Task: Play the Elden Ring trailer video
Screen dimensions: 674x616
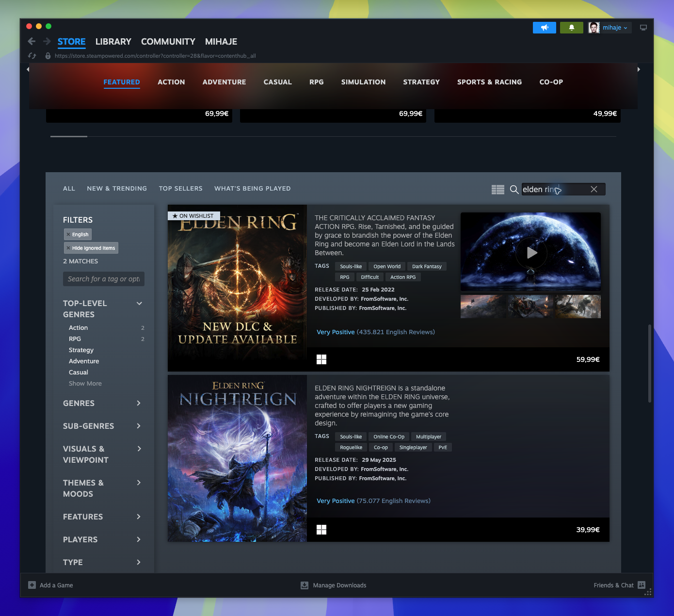Action: (x=532, y=253)
